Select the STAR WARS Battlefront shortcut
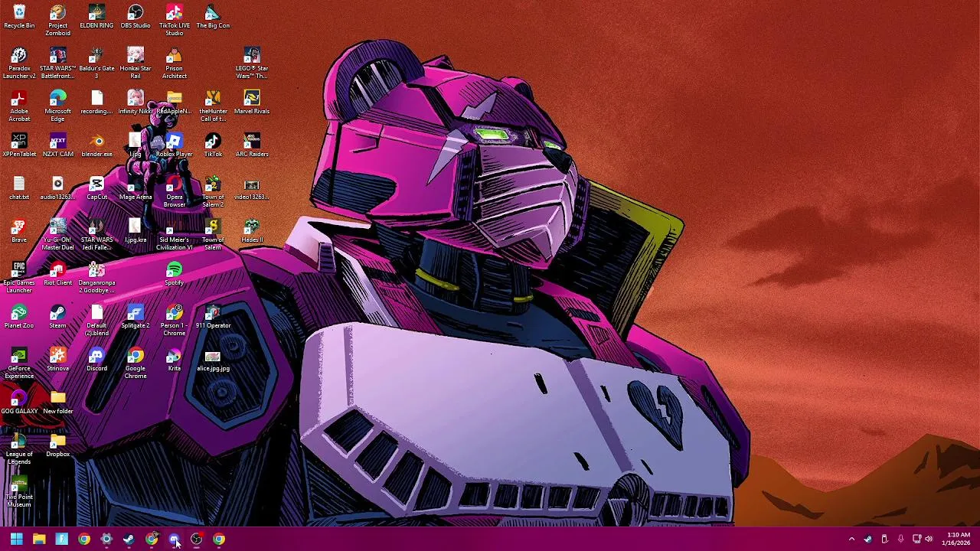The image size is (980, 551). click(58, 64)
